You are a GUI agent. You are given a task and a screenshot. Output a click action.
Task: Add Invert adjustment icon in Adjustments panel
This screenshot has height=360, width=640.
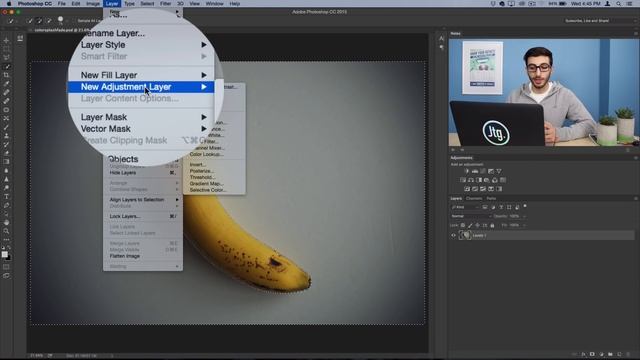pyautogui.click(x=467, y=189)
